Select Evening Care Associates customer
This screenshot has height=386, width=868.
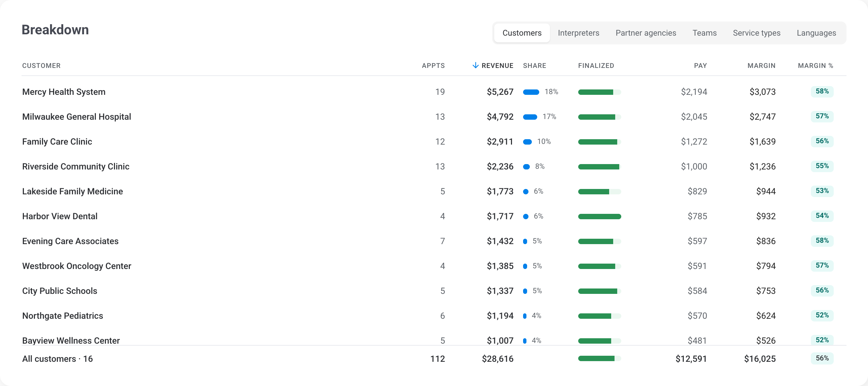click(70, 241)
